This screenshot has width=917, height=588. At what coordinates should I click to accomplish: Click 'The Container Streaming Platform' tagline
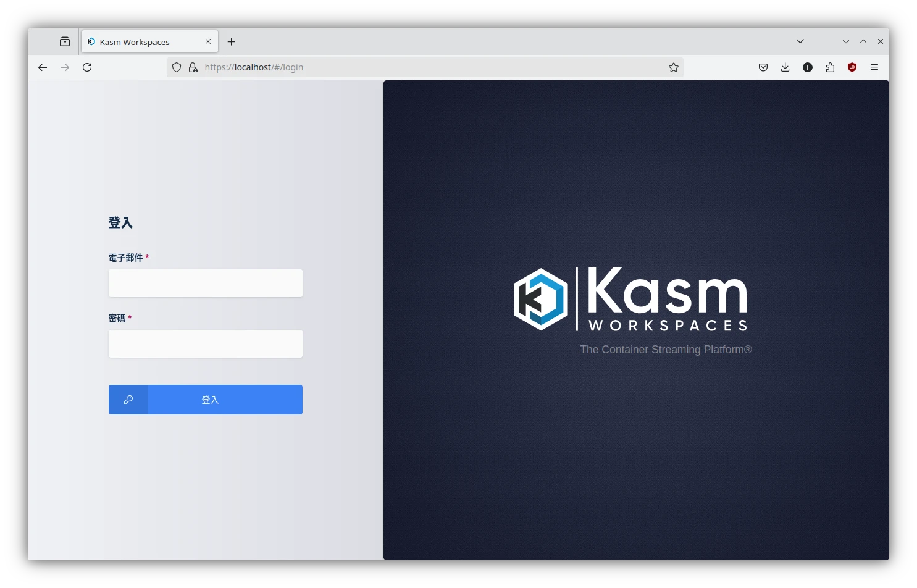[666, 350]
